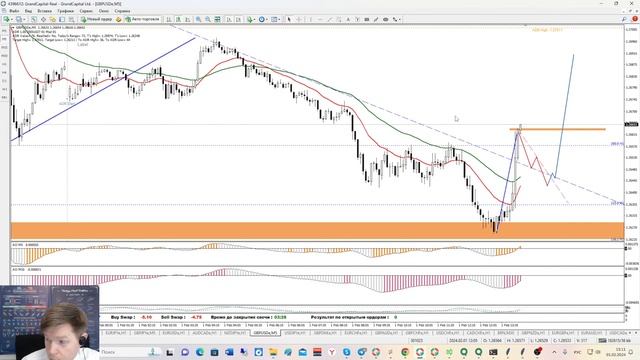Open the Templates icon
This screenshot has height=360, width=640.
click(274, 19)
